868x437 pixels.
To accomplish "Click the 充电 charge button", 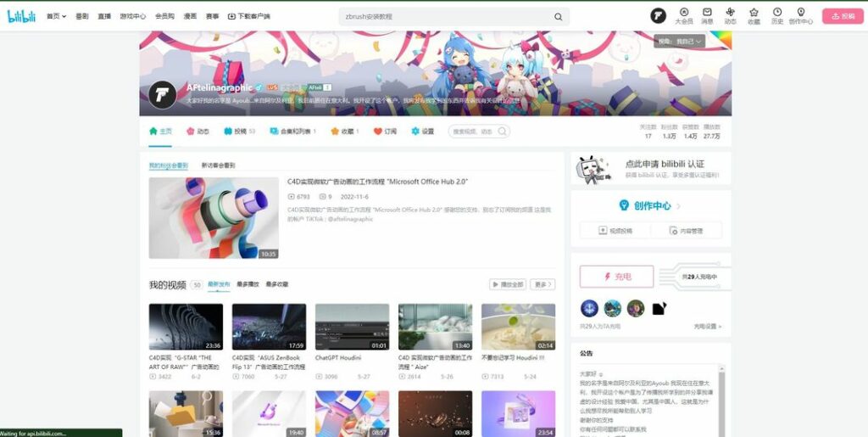I will [617, 277].
